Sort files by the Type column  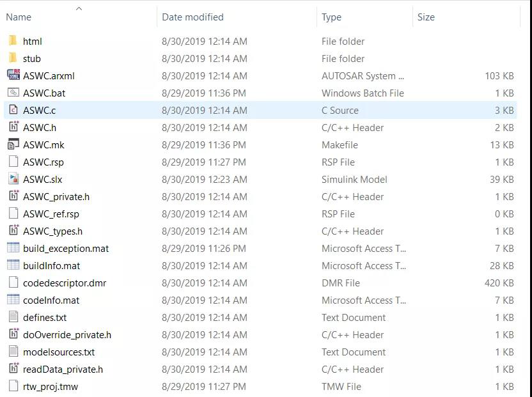pyautogui.click(x=331, y=17)
